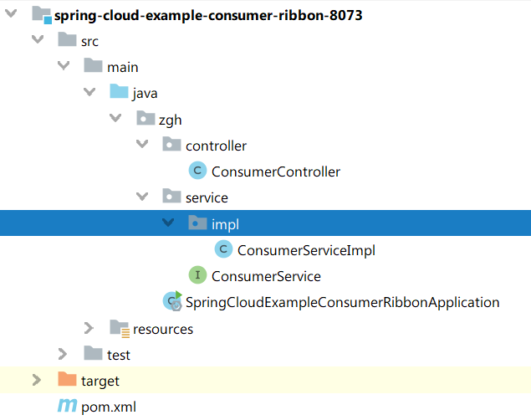Open SpringCloudExampleConsumerRibbonApplication class

click(342, 303)
